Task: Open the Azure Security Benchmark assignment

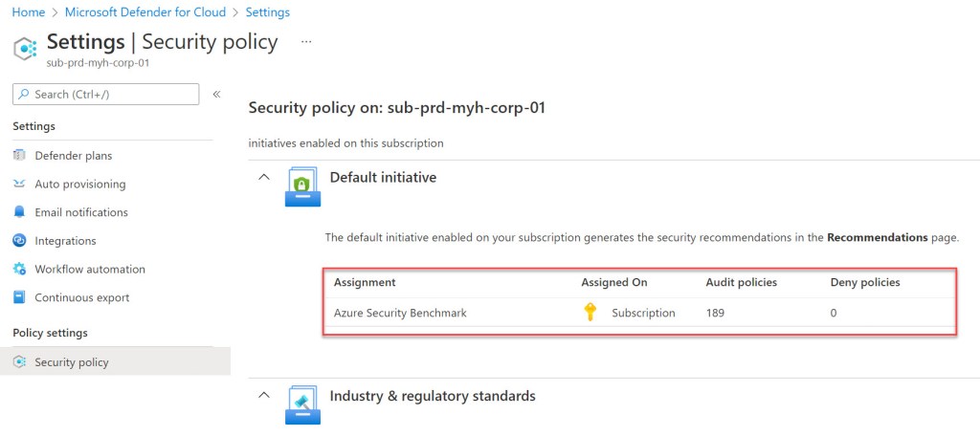Action: 400,313
